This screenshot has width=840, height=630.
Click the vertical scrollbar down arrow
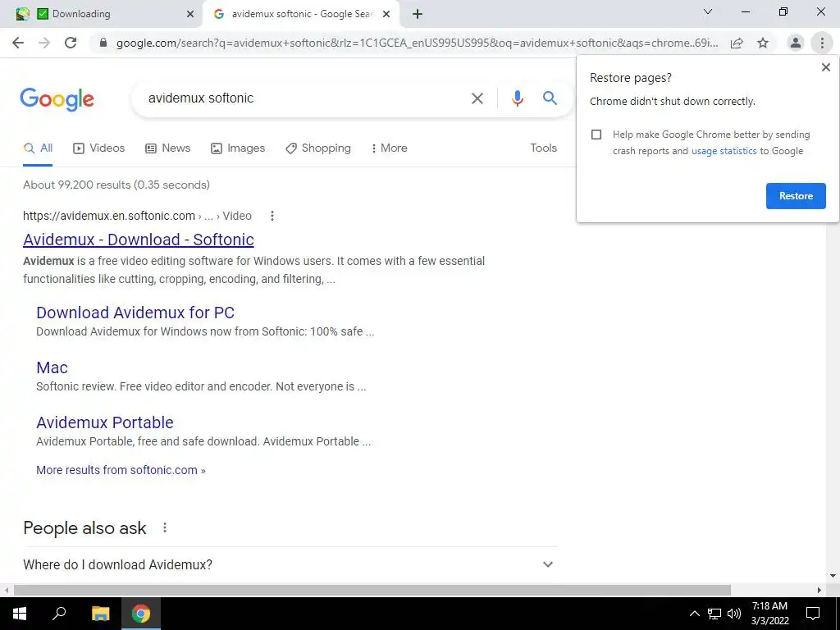833,576
